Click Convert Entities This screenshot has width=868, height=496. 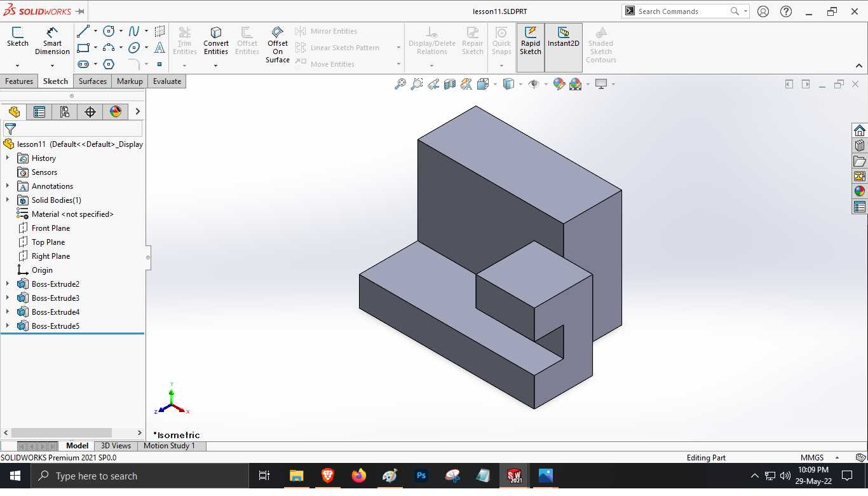click(x=216, y=41)
